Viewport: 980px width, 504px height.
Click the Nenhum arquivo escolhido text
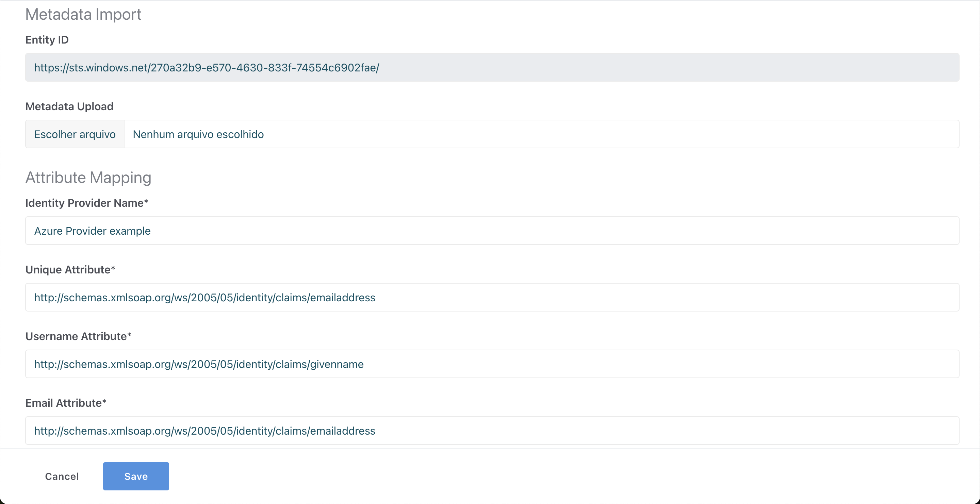pyautogui.click(x=198, y=134)
